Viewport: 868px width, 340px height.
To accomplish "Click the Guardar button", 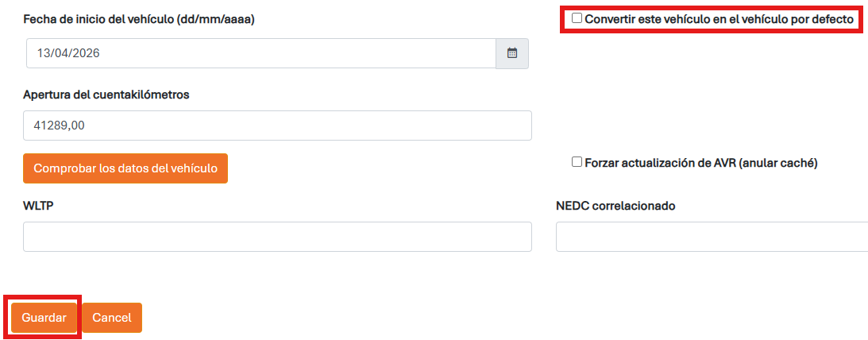I will pyautogui.click(x=44, y=317).
